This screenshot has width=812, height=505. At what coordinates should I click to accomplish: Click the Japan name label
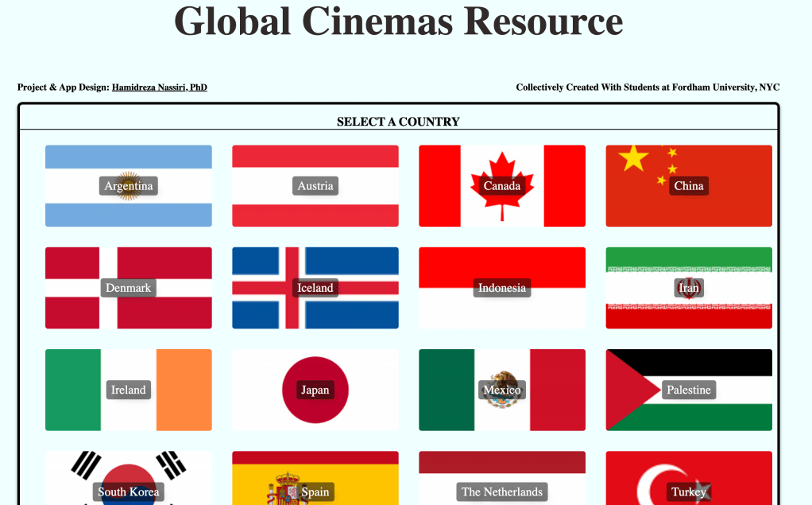pyautogui.click(x=315, y=390)
